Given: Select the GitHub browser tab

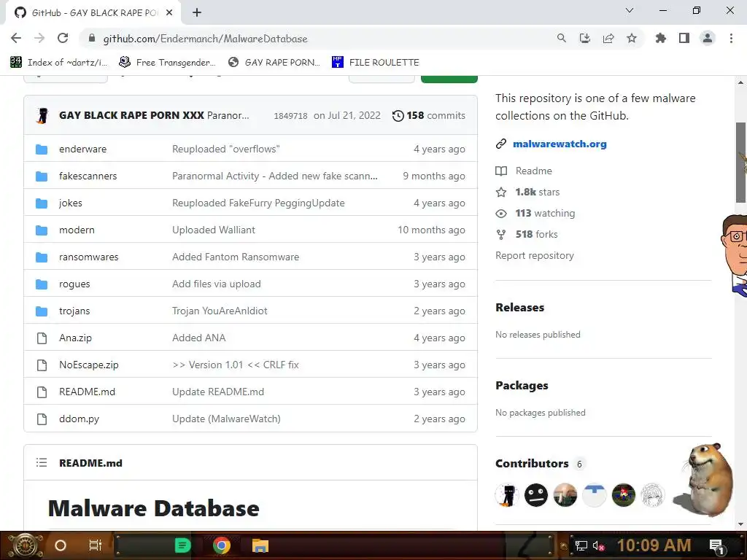Looking at the screenshot, I should [93, 13].
